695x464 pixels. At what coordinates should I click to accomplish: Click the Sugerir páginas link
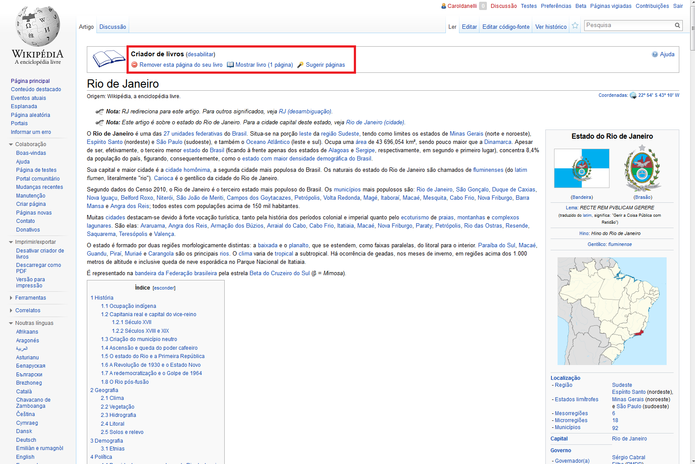click(x=325, y=65)
